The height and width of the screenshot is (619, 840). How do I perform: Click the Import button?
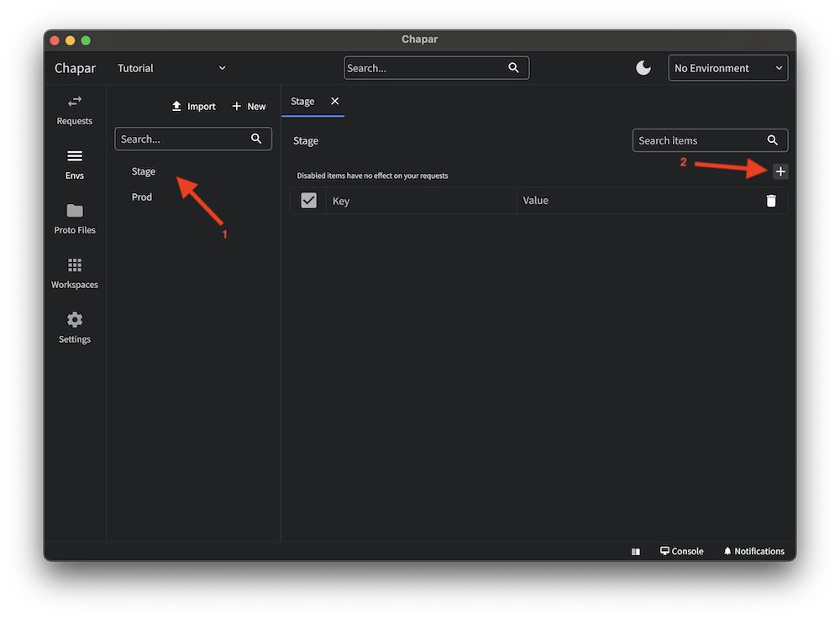193,107
